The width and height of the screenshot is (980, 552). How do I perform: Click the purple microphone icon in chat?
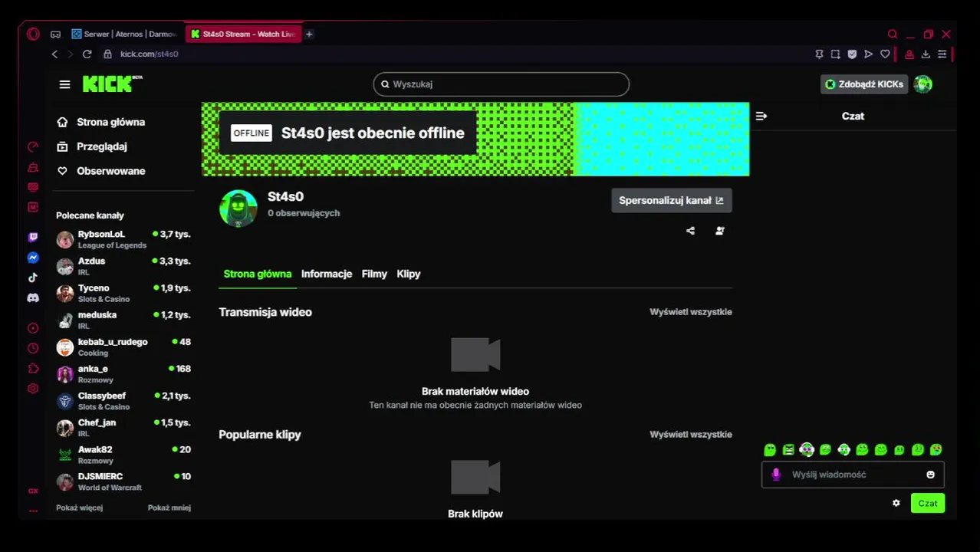point(776,475)
